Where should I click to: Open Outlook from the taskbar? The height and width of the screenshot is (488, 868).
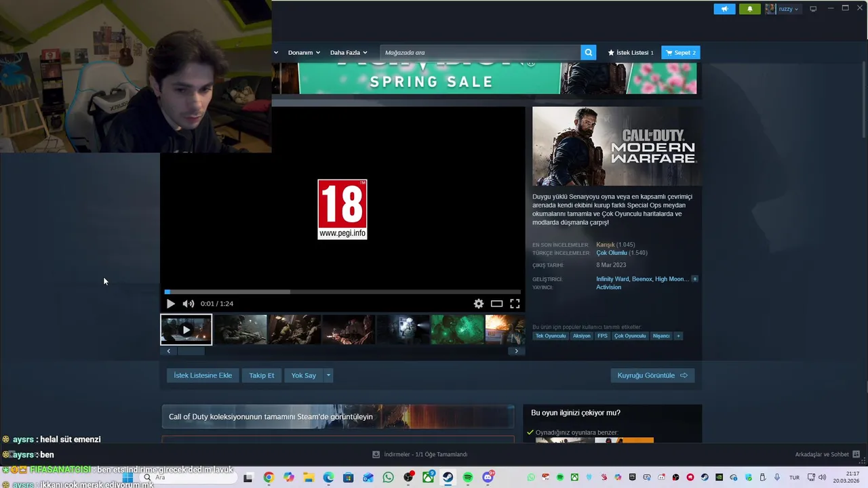368,478
